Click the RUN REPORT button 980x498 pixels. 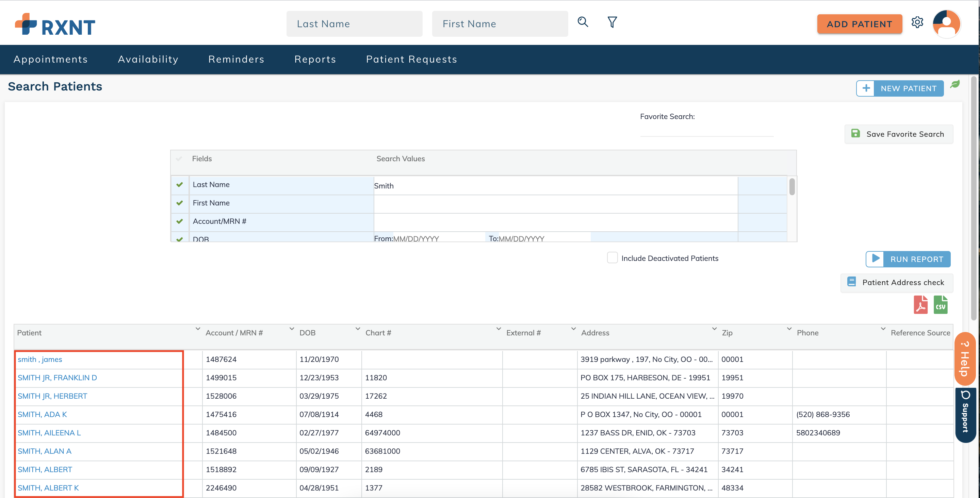(908, 259)
